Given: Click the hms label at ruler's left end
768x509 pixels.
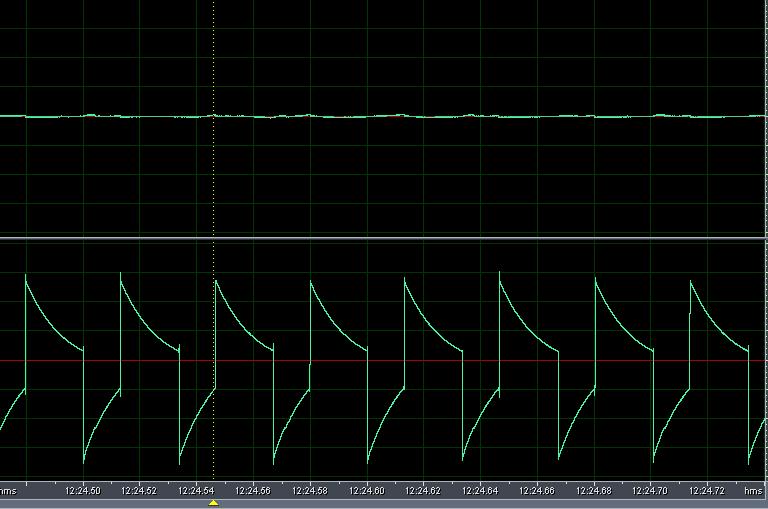Looking at the screenshot, I should [x=8, y=490].
